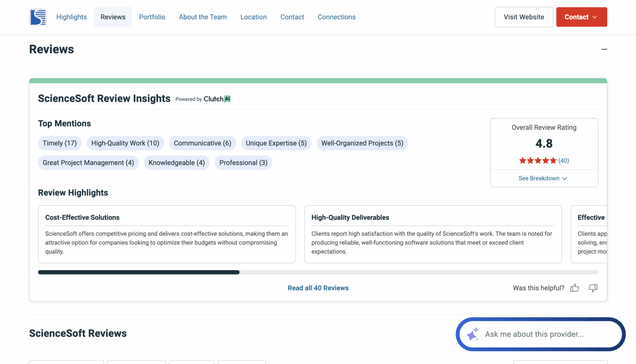636x364 pixels.
Task: Click the Visit Website button
Action: click(524, 17)
